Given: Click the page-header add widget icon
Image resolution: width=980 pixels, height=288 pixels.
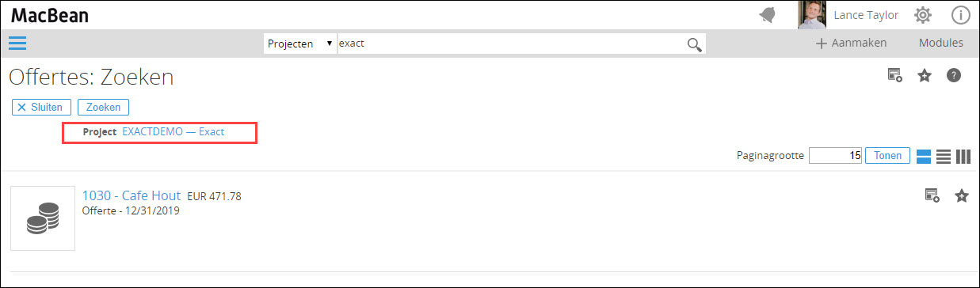Looking at the screenshot, I should coord(894,76).
